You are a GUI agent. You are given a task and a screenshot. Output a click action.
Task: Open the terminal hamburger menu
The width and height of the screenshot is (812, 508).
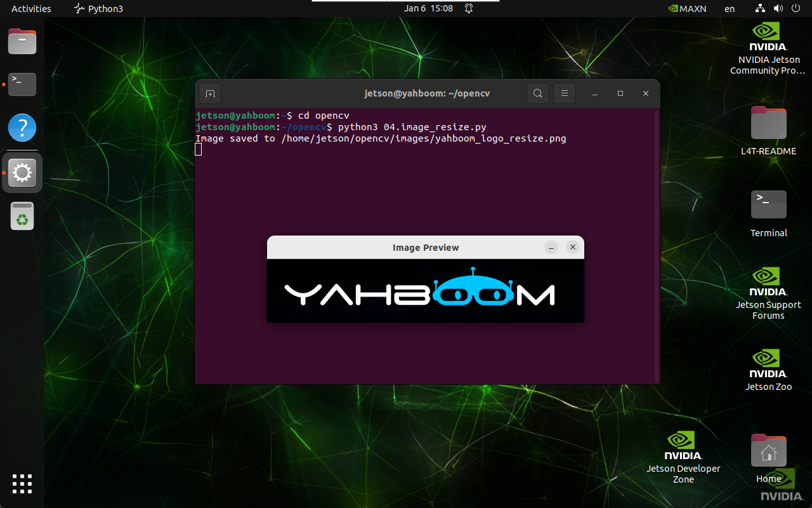pos(564,93)
